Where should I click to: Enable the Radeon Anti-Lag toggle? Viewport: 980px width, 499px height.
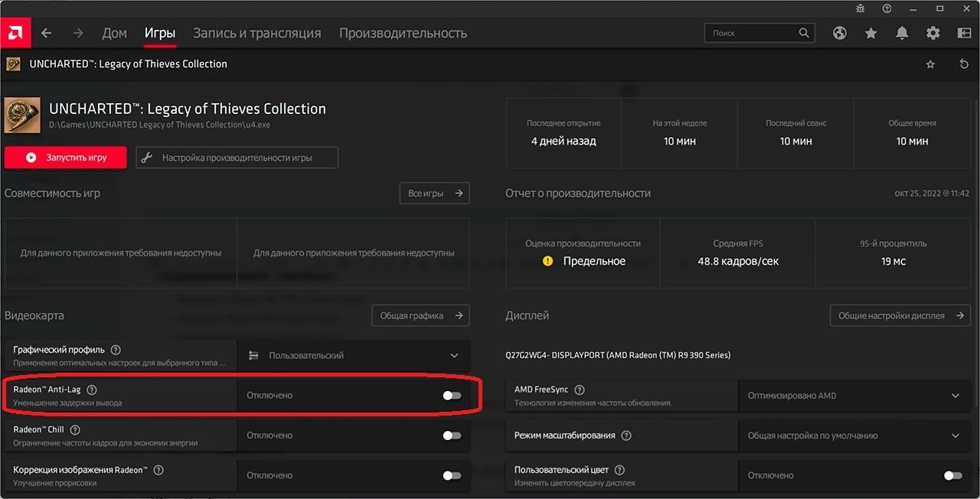pyautogui.click(x=452, y=396)
